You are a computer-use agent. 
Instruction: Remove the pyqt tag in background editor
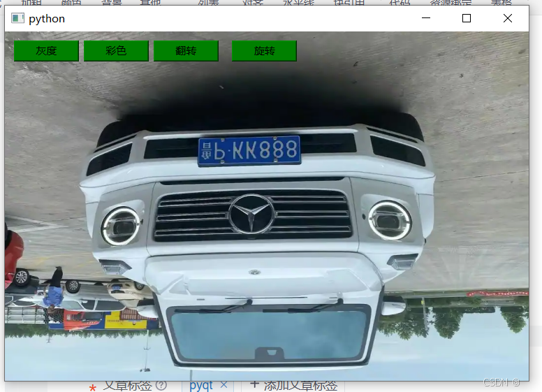pos(224,384)
